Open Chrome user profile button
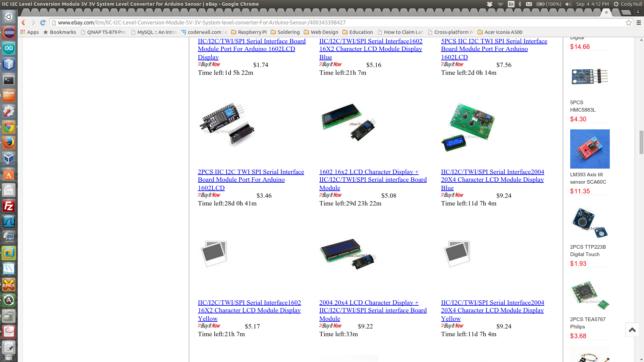This screenshot has width=644, height=362. pyautogui.click(x=638, y=12)
